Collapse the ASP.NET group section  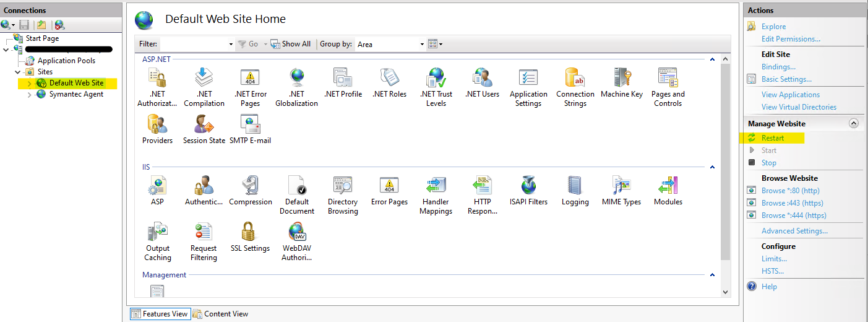[x=712, y=59]
